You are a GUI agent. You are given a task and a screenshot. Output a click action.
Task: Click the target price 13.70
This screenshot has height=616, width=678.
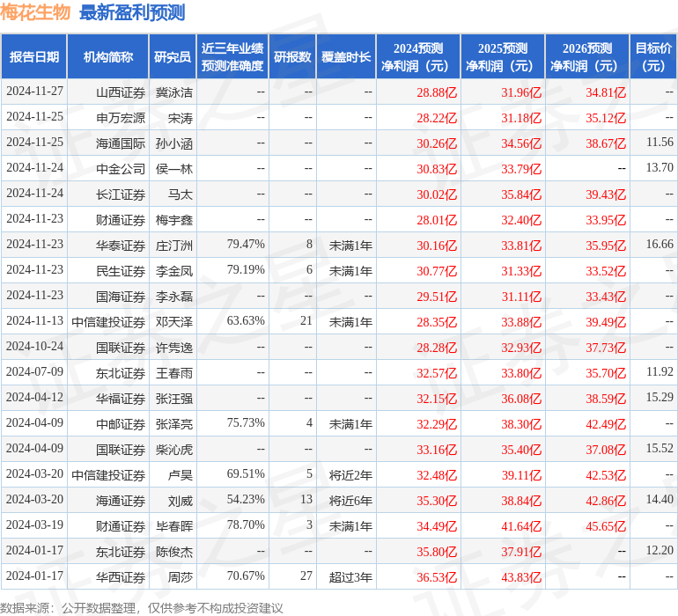pyautogui.click(x=660, y=168)
